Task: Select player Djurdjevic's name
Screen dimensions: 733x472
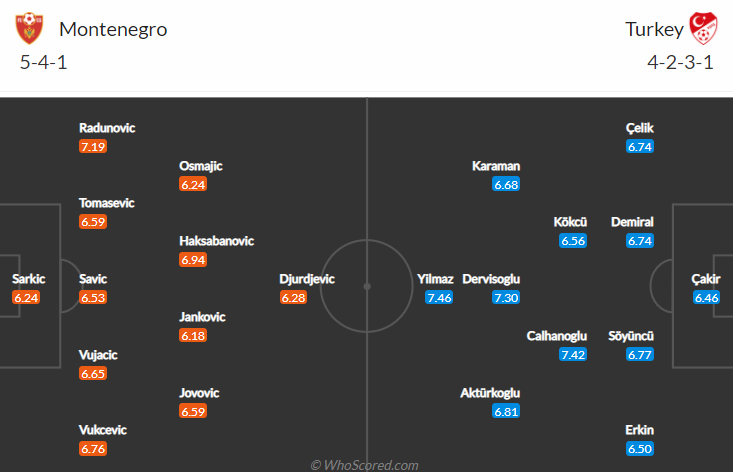Action: click(307, 279)
